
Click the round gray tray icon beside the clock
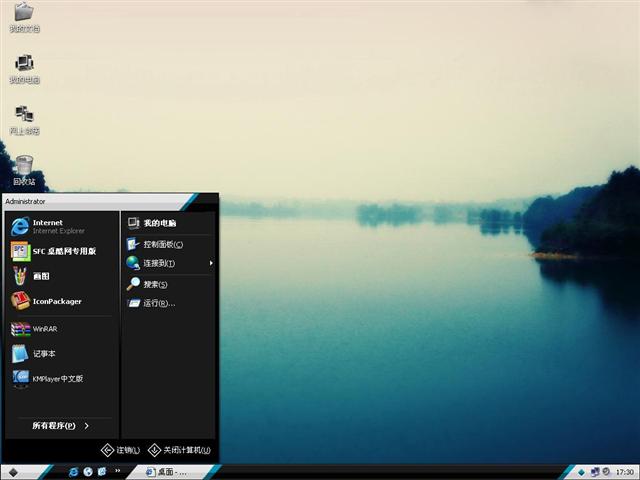[x=606, y=471]
